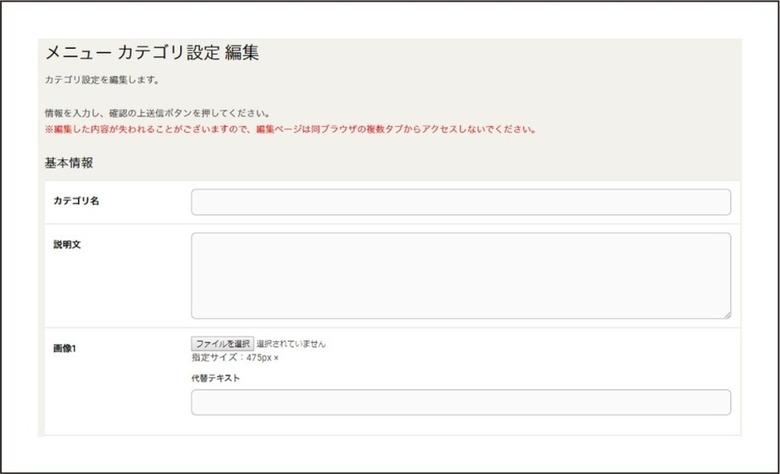Click the ファイルを選択 button

[222, 343]
